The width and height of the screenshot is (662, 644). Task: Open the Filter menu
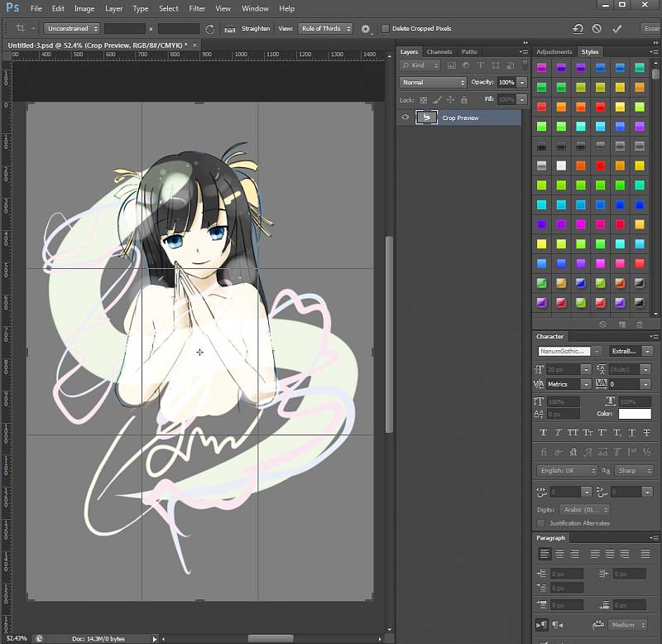coord(197,8)
